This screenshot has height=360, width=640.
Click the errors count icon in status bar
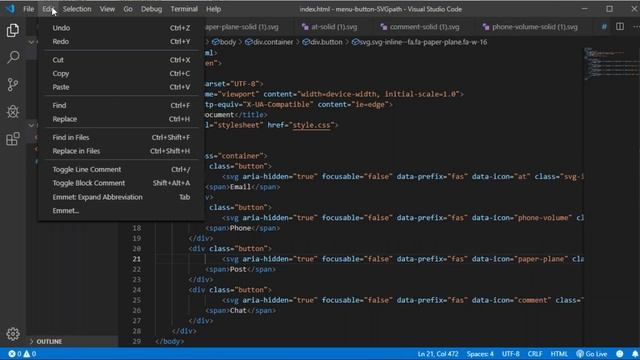coord(15,354)
